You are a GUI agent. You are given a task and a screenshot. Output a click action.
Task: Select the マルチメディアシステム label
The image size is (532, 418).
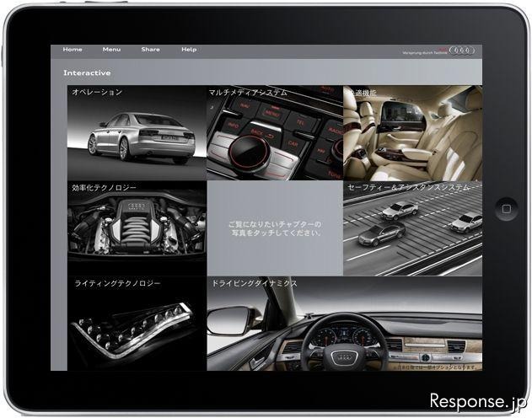click(249, 92)
